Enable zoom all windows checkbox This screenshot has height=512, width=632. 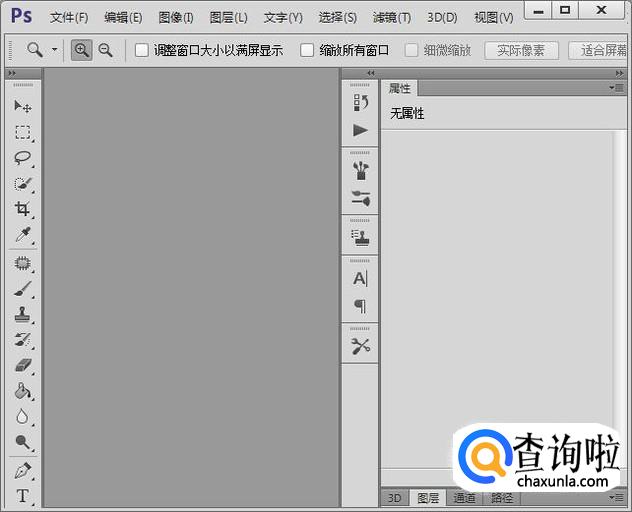tap(307, 50)
